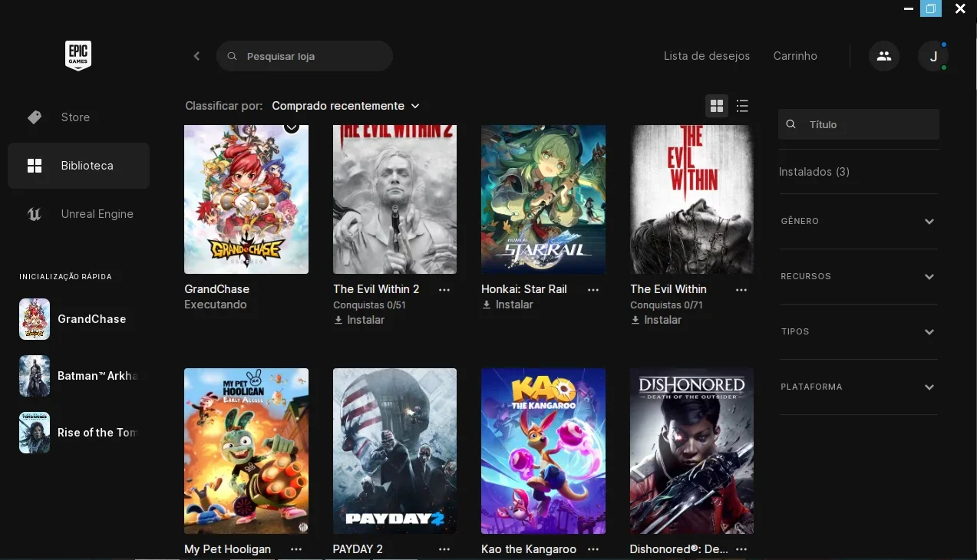Open the J account profile avatar

coord(933,56)
